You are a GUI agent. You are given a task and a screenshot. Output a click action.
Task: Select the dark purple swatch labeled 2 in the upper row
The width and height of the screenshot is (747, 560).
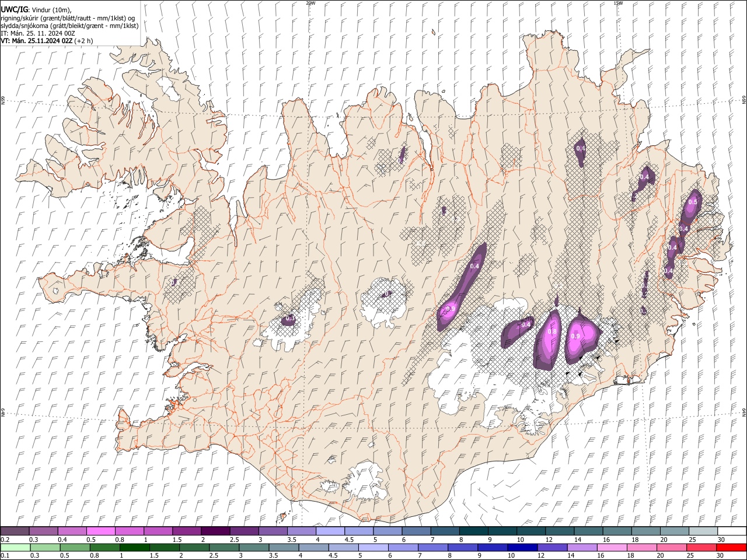coord(215,531)
